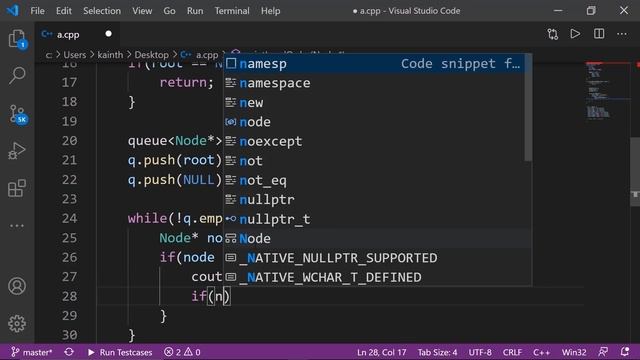Open Desktop breadcrumb folder
640x360 pixels.
click(151, 54)
